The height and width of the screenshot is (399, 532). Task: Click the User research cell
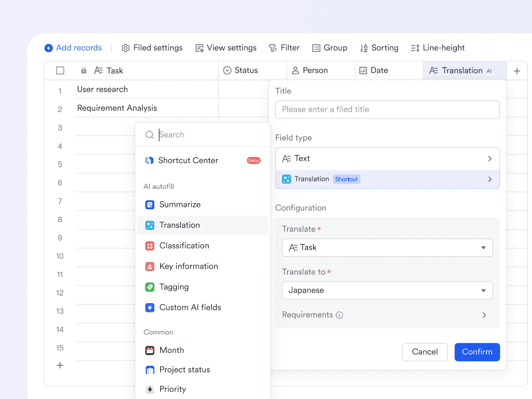pos(148,90)
